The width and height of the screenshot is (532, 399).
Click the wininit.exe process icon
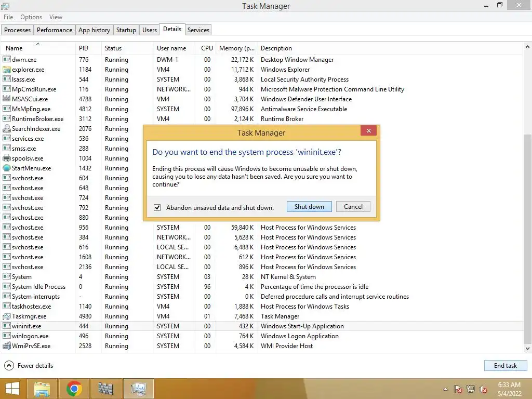pyautogui.click(x=6, y=326)
